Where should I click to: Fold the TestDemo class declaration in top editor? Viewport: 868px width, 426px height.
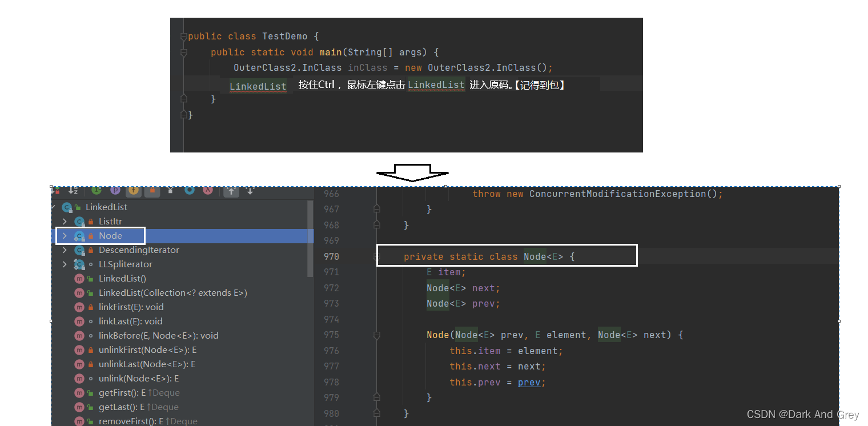183,37
